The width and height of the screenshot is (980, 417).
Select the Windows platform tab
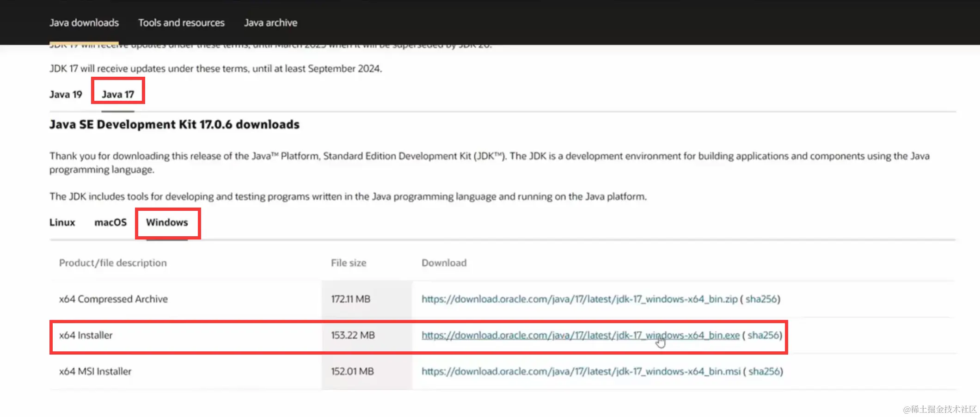coord(167,222)
